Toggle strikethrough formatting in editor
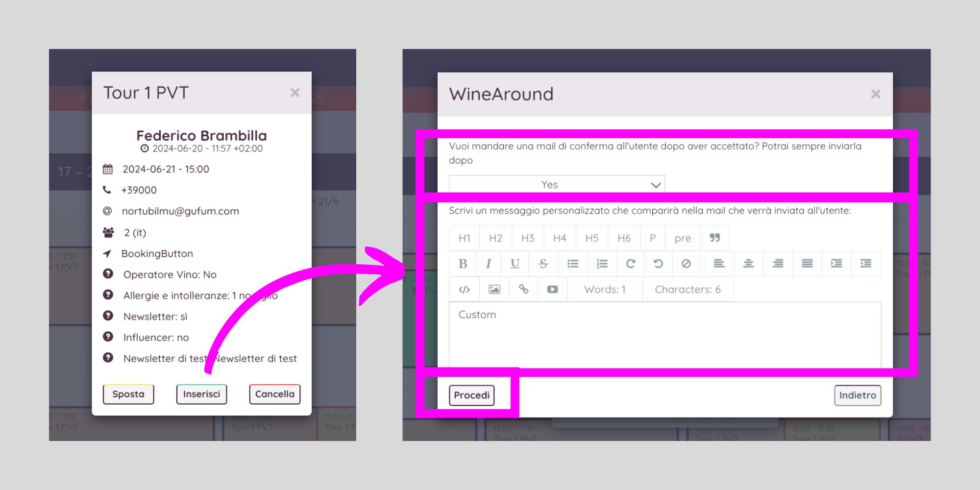 coord(543,264)
